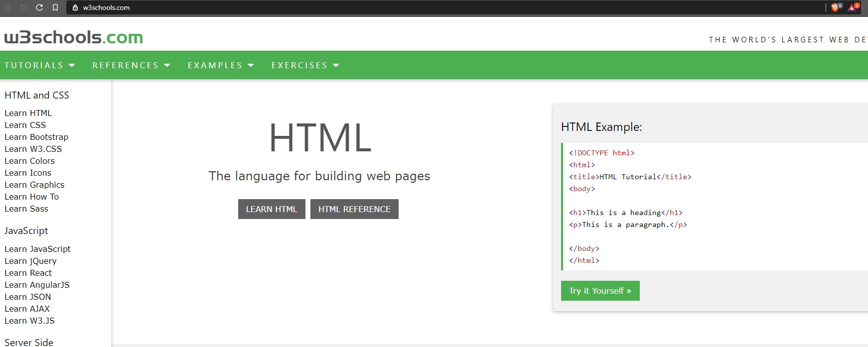Click the large HTML heading
The height and width of the screenshot is (347, 868).
click(320, 138)
